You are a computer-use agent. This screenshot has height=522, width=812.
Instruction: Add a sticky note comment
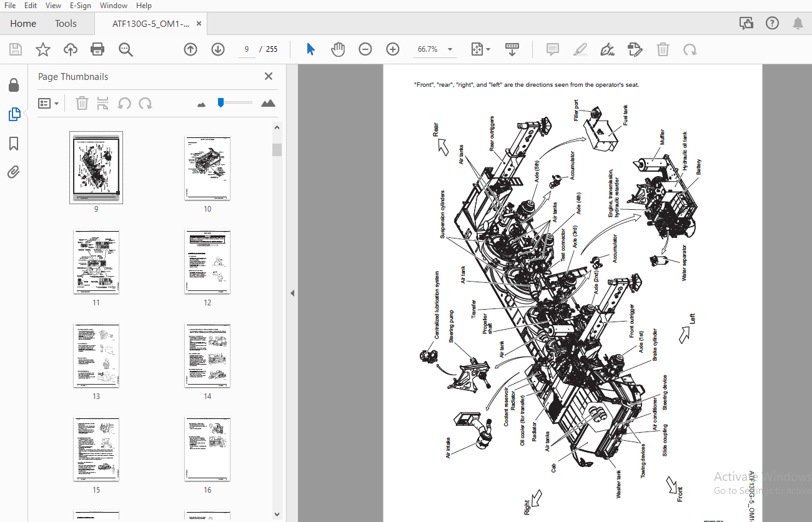pyautogui.click(x=553, y=49)
